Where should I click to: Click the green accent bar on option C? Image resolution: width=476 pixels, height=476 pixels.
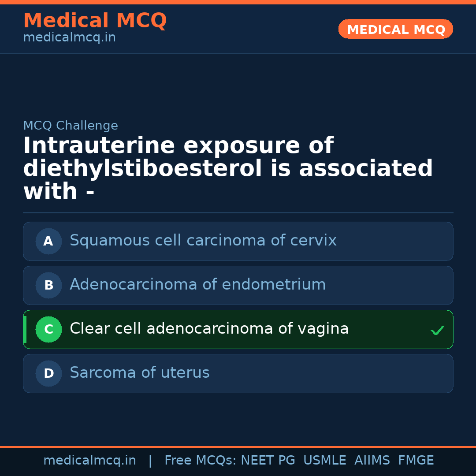pyautogui.click(x=25, y=329)
